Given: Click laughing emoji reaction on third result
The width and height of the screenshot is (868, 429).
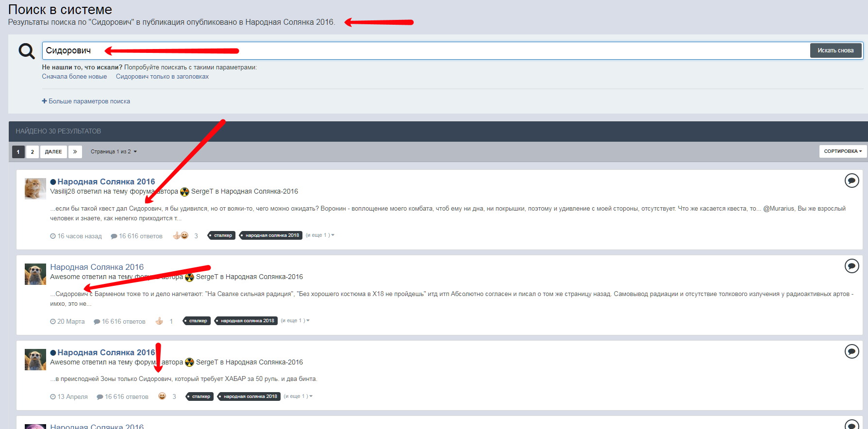Looking at the screenshot, I should (x=162, y=396).
